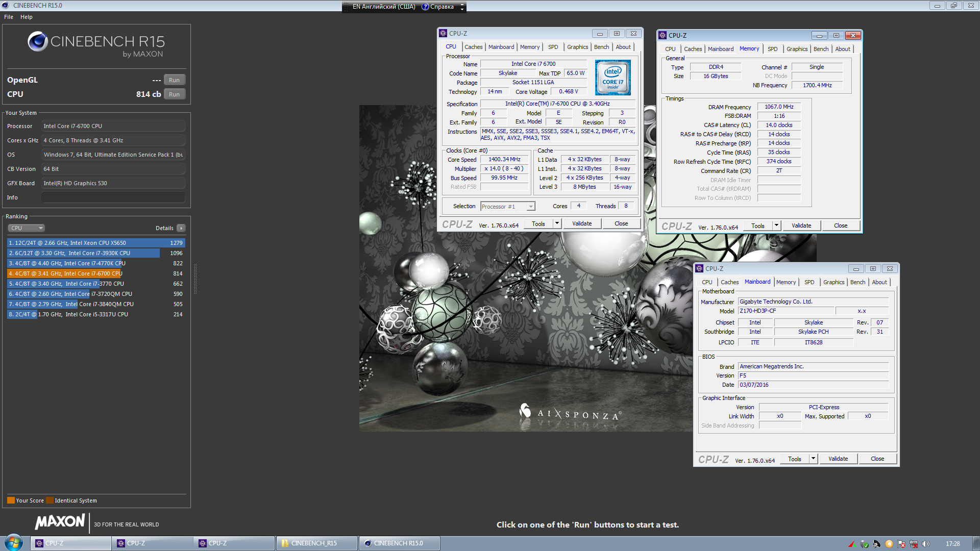Click the MAXON logo at bottom left

60,521
